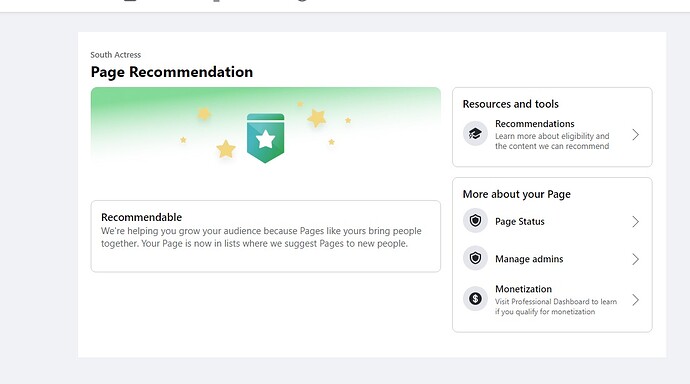Image resolution: width=690 pixels, height=384 pixels.
Task: Click the Manage admins shield icon
Action: pyautogui.click(x=475, y=258)
